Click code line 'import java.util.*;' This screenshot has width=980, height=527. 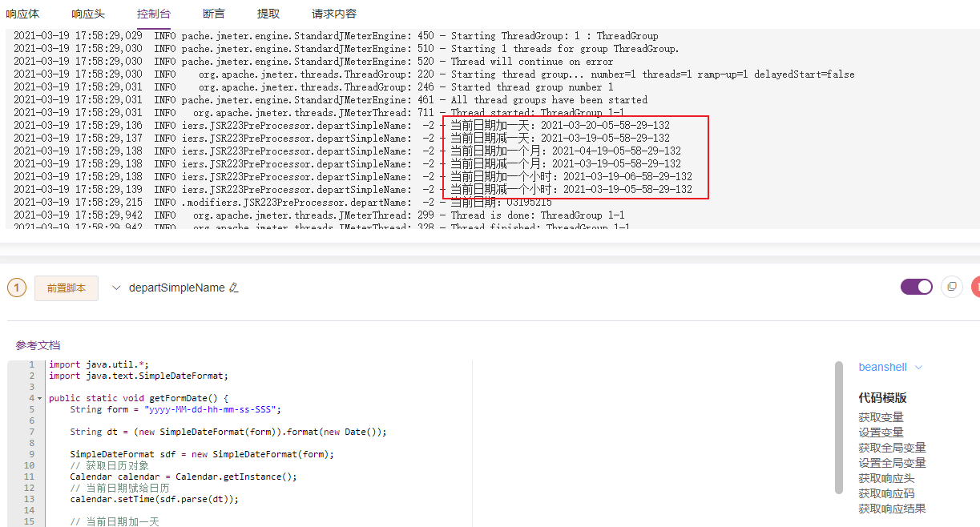point(99,364)
